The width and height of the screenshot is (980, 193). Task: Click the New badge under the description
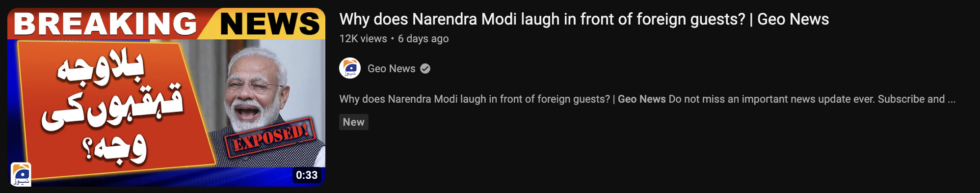pos(354,122)
